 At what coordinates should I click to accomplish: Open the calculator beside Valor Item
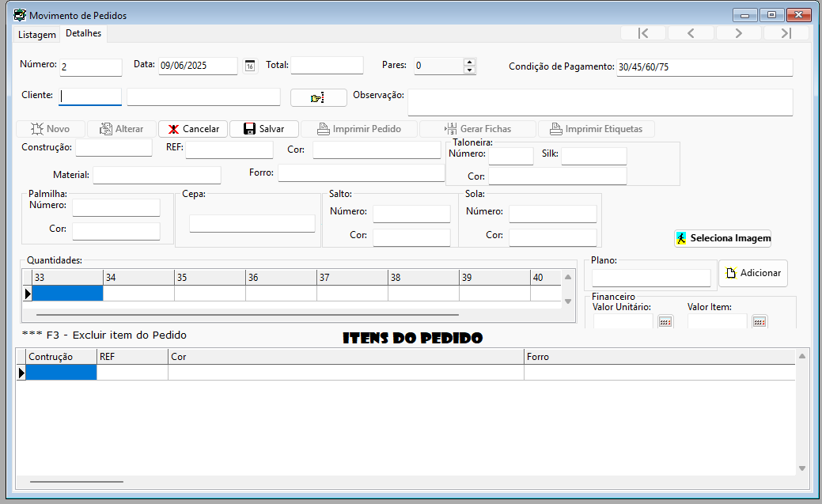coord(759,321)
